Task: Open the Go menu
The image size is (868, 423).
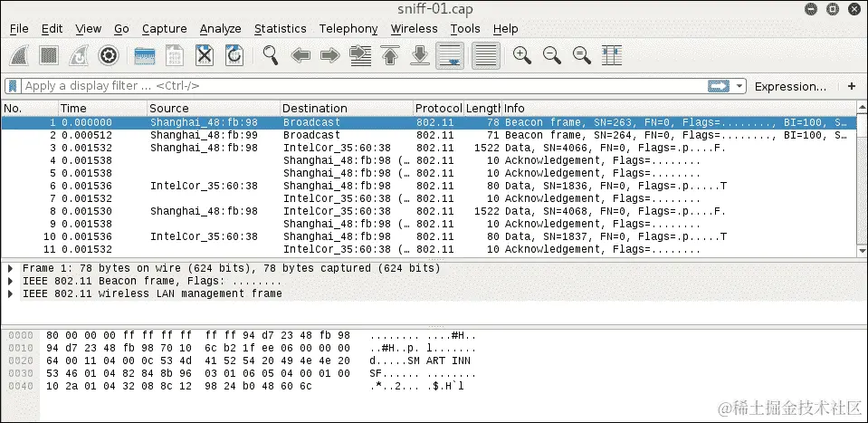Action: pos(122,29)
